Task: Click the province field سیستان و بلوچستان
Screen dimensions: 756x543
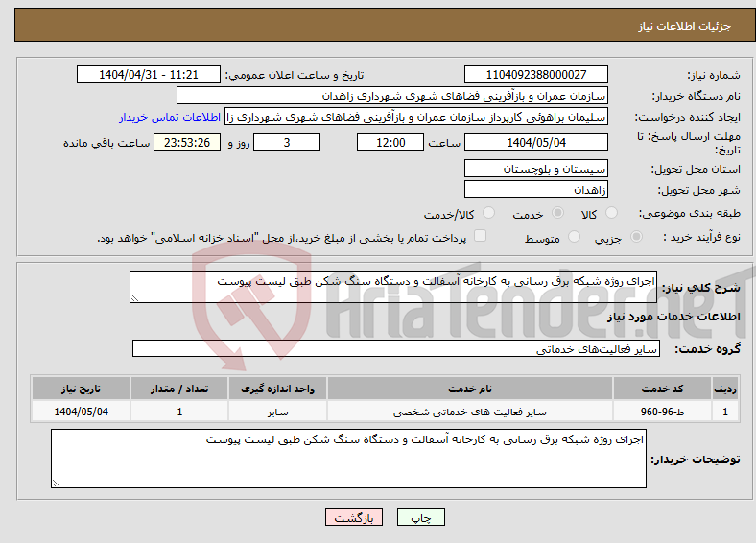Action: click(535, 168)
